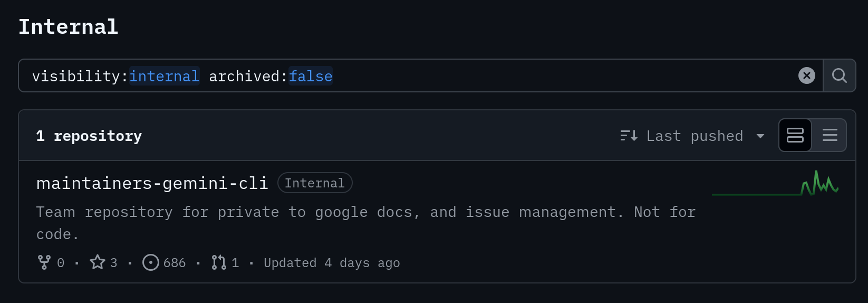868x303 pixels.
Task: Click inside the repository search field
Action: click(527, 76)
